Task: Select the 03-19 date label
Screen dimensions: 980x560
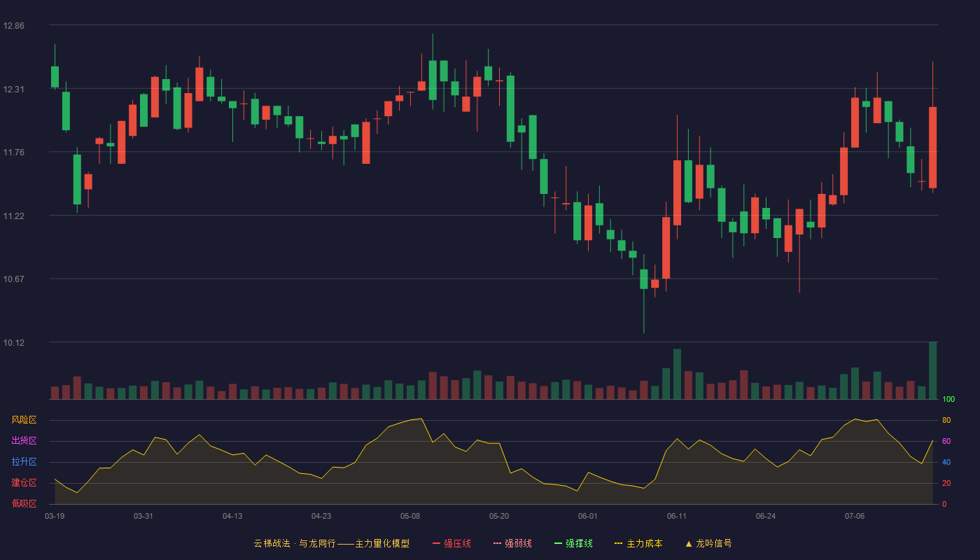Action: click(x=55, y=516)
